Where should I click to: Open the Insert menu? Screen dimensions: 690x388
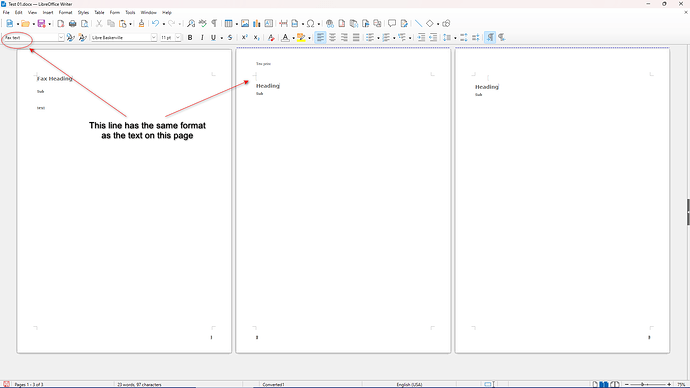(x=48, y=13)
